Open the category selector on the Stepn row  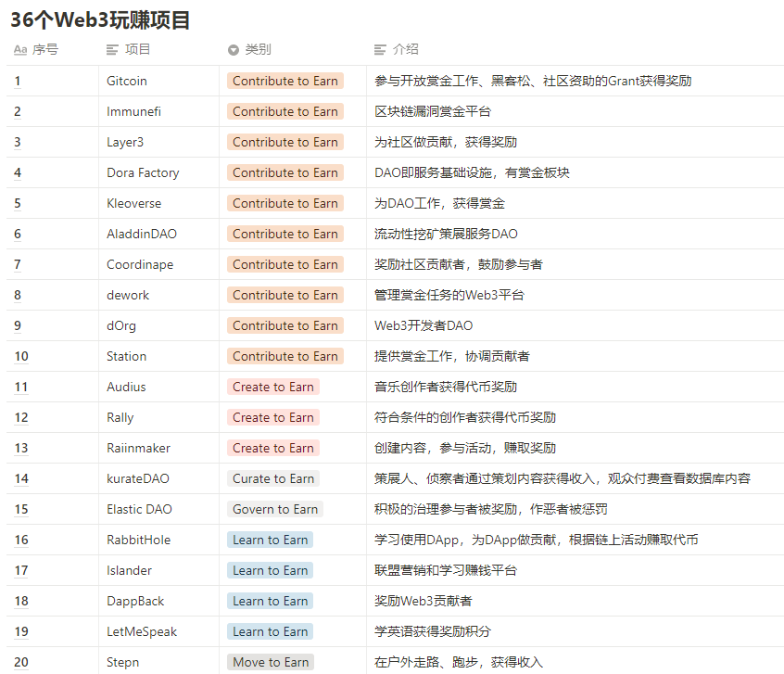point(270,662)
